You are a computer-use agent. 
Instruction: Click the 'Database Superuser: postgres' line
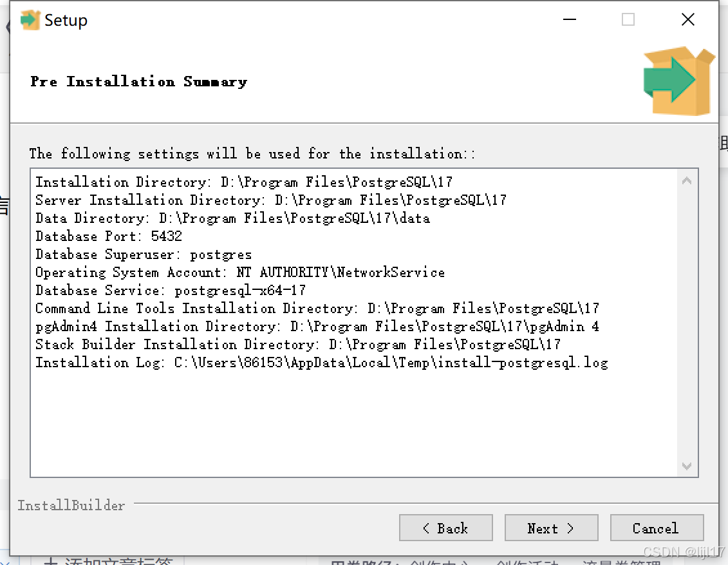[144, 254]
